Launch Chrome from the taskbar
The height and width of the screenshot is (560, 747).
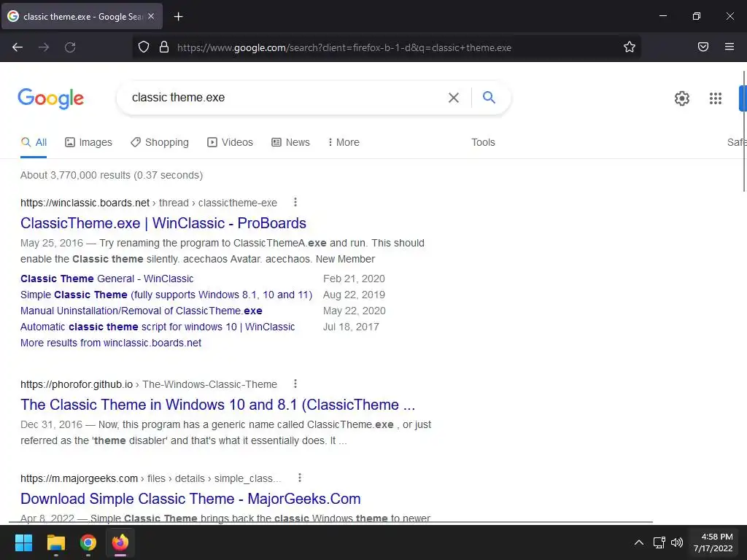pyautogui.click(x=88, y=542)
